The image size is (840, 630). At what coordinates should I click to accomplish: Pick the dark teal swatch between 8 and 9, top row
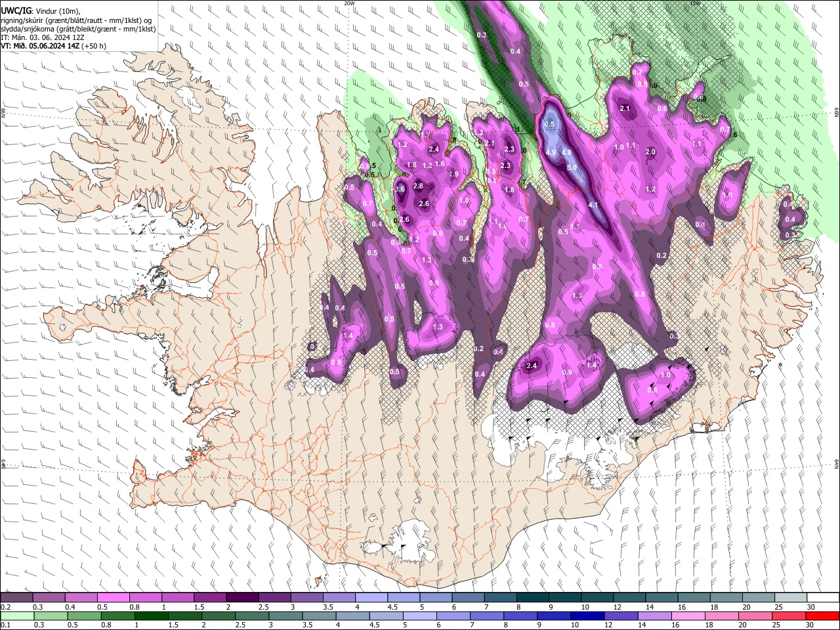pos(532,597)
